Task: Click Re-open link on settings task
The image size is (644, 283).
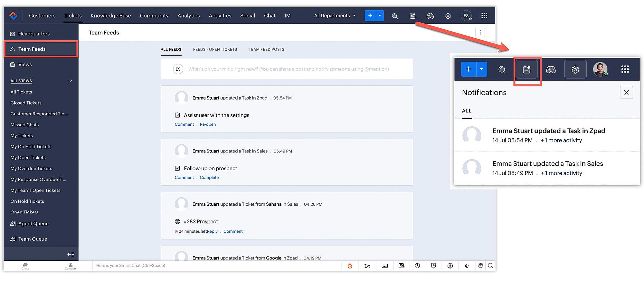Action: click(208, 124)
